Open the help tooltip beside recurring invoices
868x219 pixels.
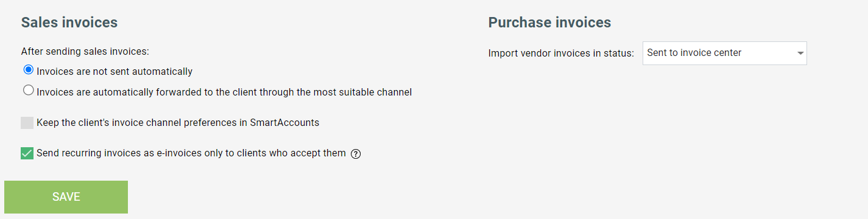click(x=356, y=154)
